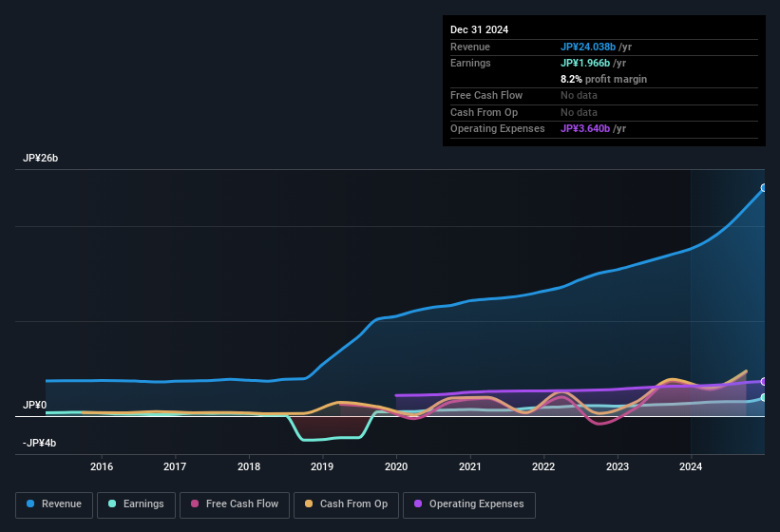Click the JP¥24.038b revenue value

click(588, 47)
